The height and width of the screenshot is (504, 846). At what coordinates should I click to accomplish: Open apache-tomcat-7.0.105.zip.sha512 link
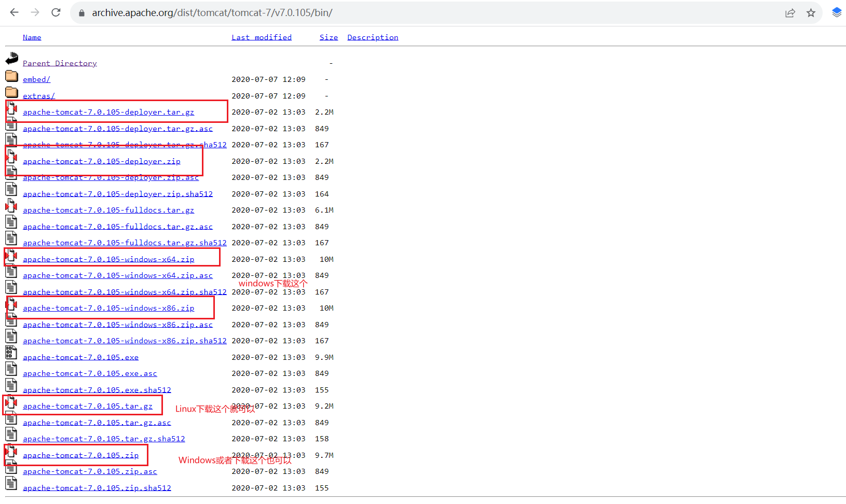point(97,488)
